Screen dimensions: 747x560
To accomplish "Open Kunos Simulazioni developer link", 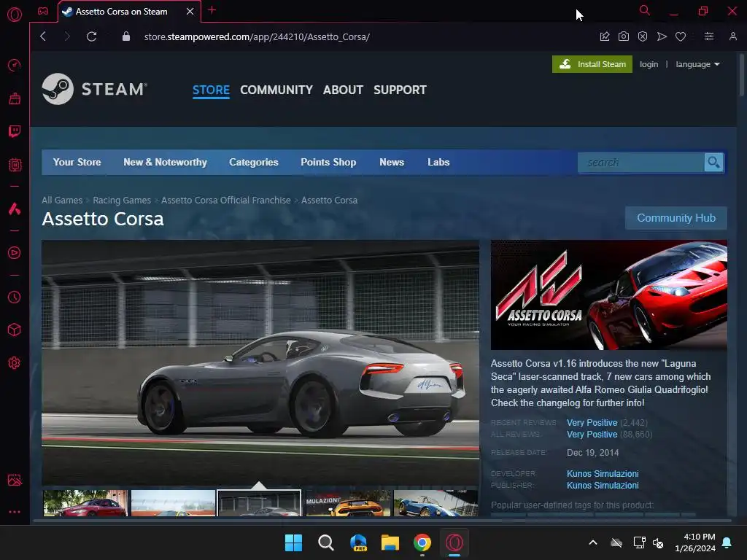I will 603,474.
